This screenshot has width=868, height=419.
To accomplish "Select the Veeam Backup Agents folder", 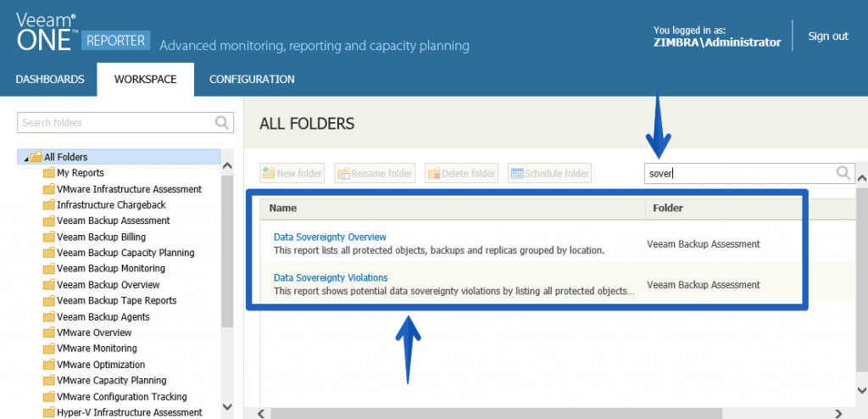I will 103,317.
